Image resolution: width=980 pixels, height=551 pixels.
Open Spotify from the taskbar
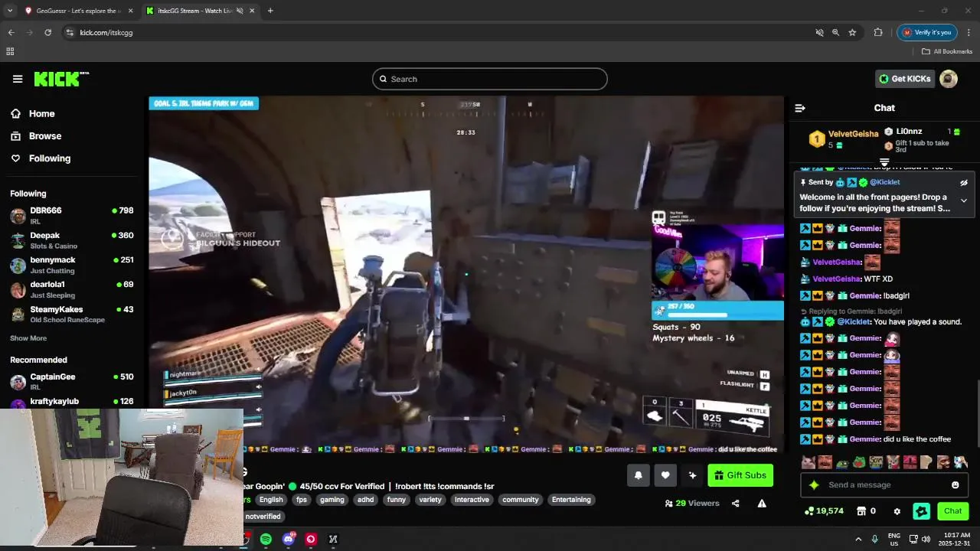click(266, 540)
